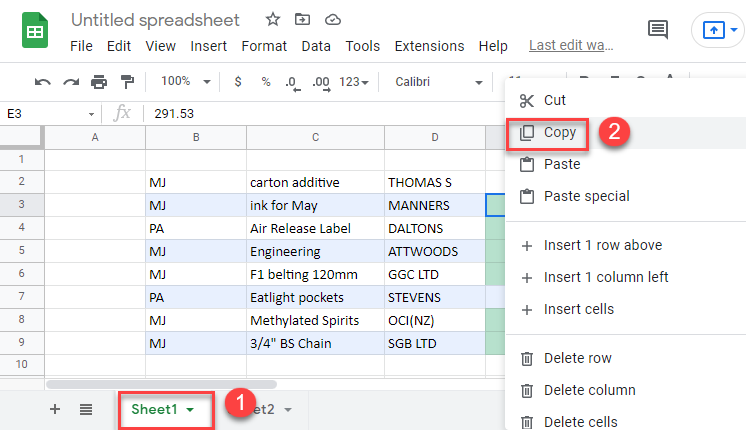Open the zoom 100% dropdown
746x430 pixels.
tap(185, 82)
